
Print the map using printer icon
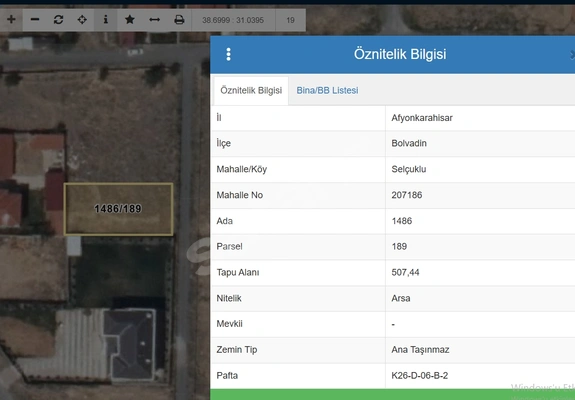coord(179,20)
